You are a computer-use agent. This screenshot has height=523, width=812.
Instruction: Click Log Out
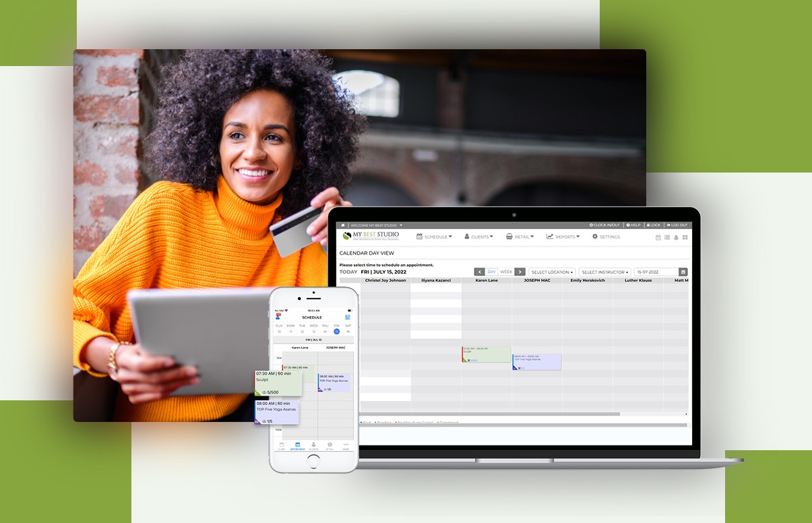pyautogui.click(x=677, y=225)
